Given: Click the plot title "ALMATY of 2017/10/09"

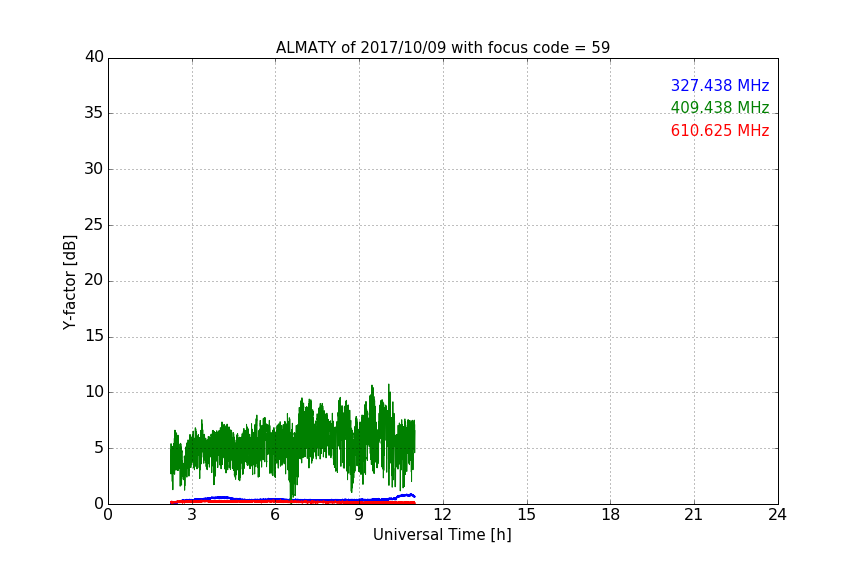Looking at the screenshot, I should click(443, 48).
